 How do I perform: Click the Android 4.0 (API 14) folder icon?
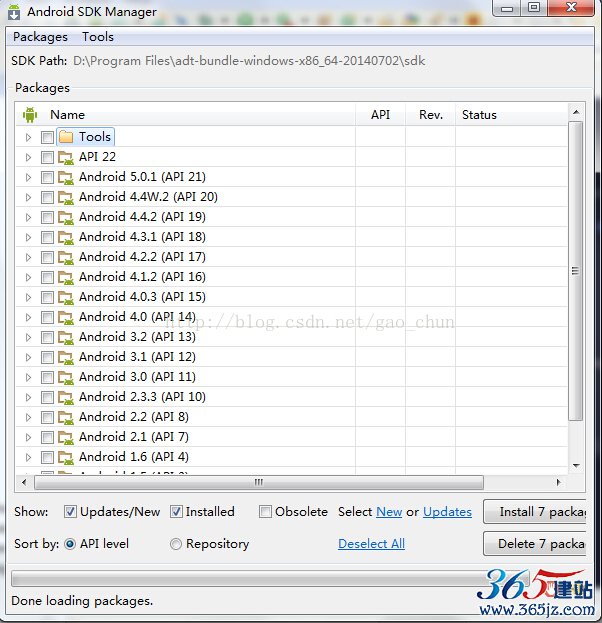click(x=66, y=317)
